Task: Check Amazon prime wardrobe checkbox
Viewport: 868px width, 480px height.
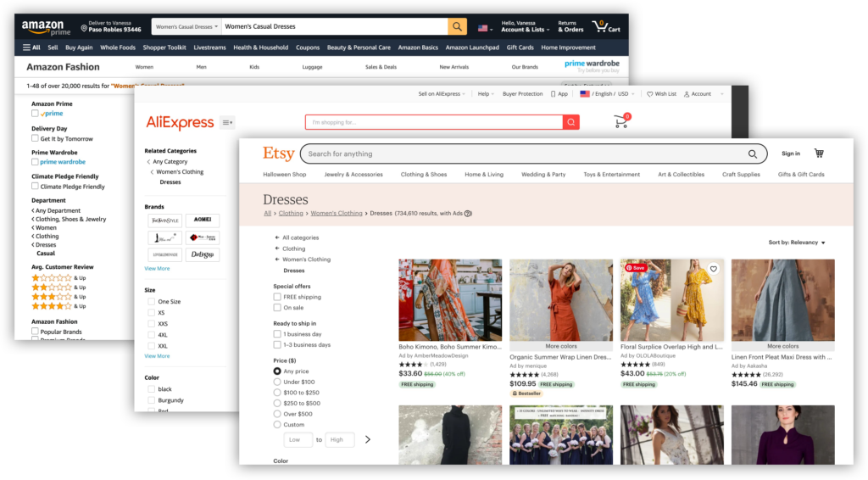Action: [x=35, y=162]
